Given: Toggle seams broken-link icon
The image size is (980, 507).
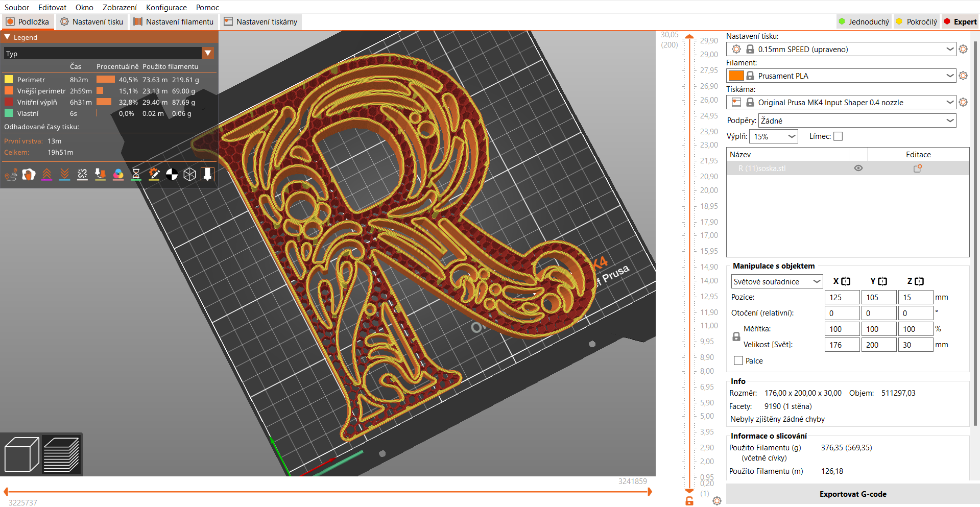Looking at the screenshot, I should [x=82, y=175].
